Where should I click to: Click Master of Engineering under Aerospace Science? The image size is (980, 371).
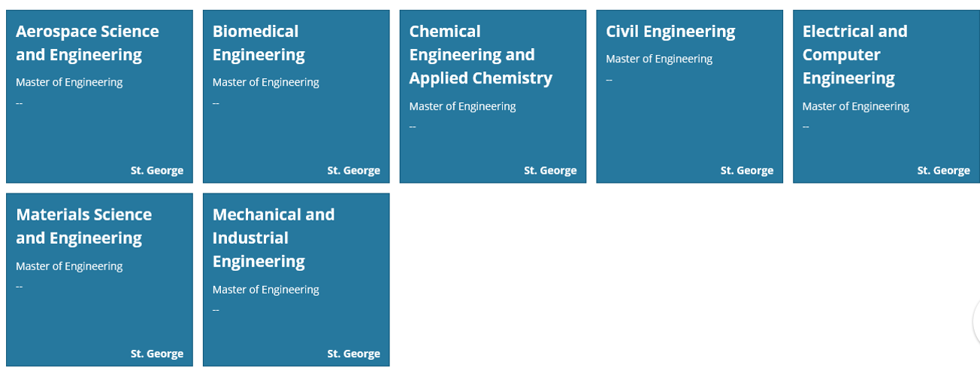[x=69, y=82]
